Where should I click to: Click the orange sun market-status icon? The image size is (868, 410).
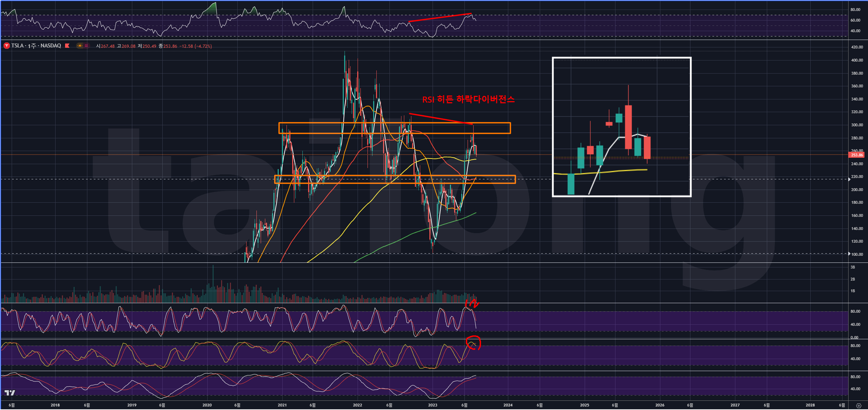coord(80,46)
